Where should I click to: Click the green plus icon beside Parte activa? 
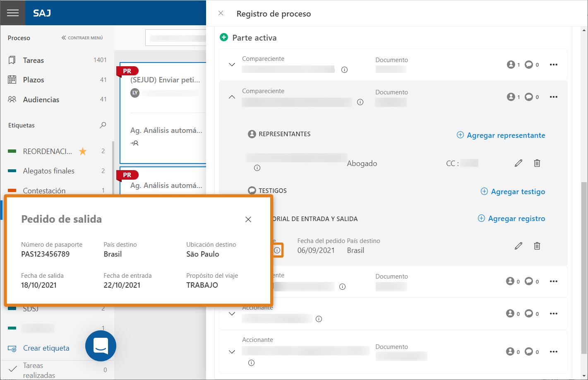coord(224,37)
